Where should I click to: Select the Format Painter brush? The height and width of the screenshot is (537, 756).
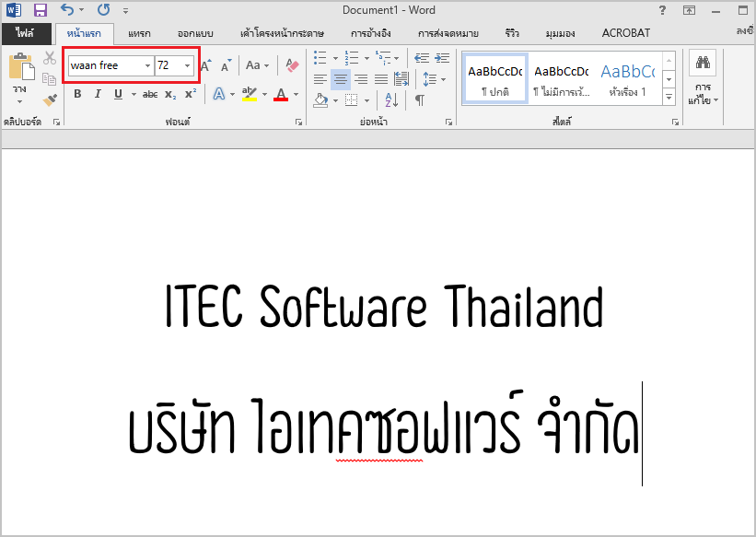50,99
